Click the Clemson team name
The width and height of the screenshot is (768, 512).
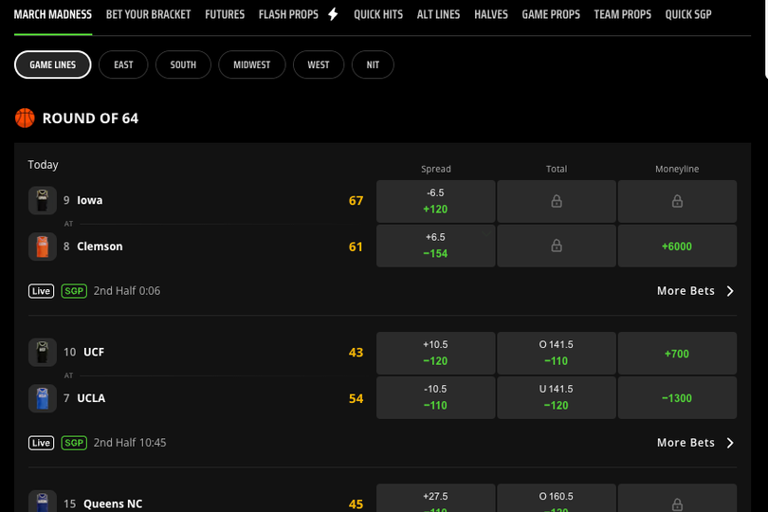click(x=100, y=246)
